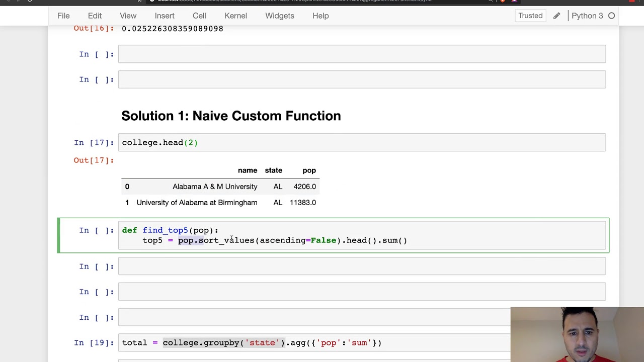Select the college.head(2) code cell
The height and width of the screenshot is (362, 644).
[x=362, y=143]
